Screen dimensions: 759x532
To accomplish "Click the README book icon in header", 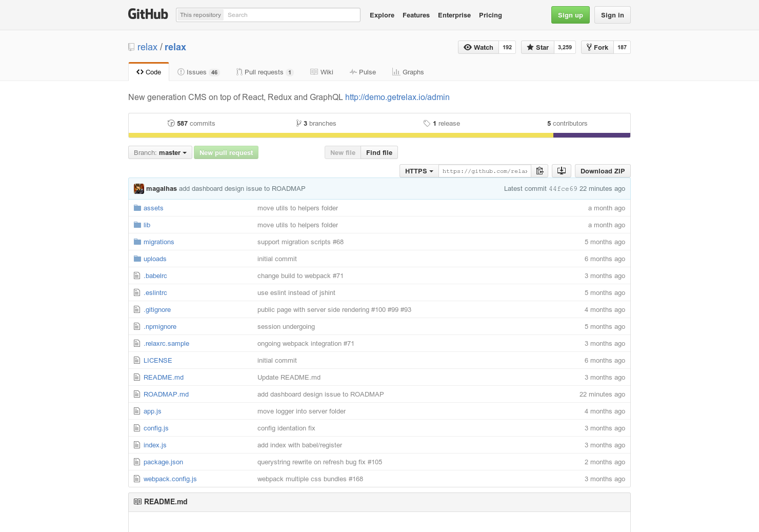I will [137, 502].
